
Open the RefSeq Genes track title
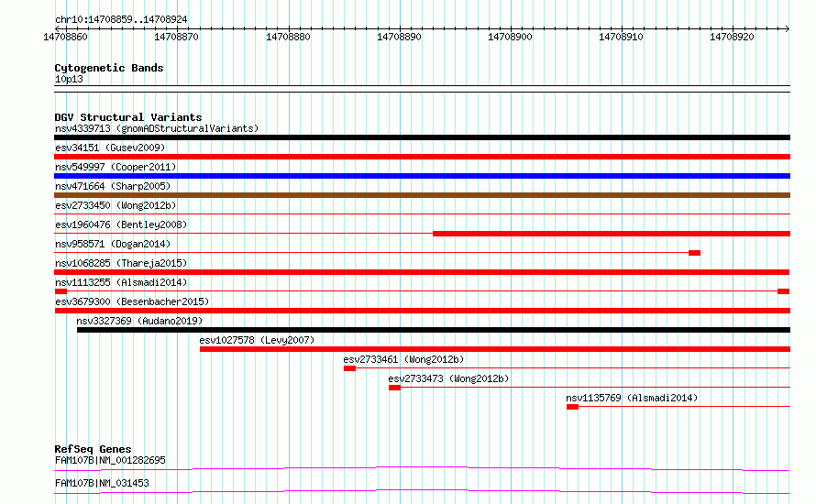(93, 449)
